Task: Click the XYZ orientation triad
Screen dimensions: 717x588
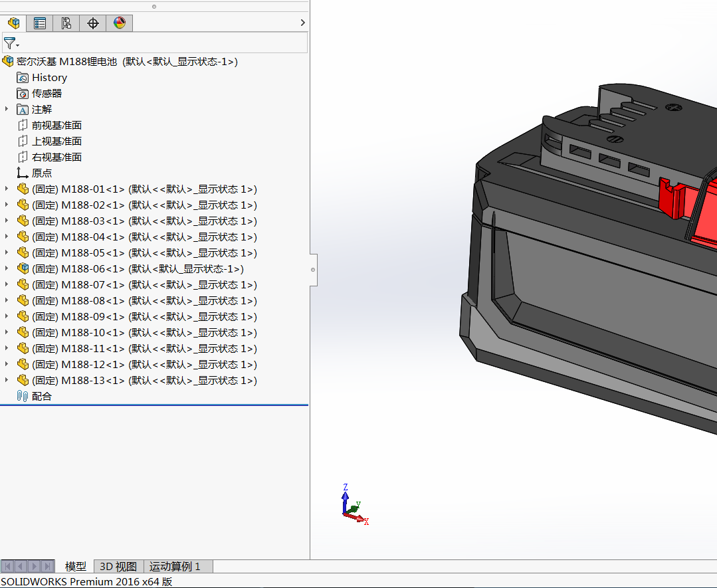Action: tap(356, 504)
